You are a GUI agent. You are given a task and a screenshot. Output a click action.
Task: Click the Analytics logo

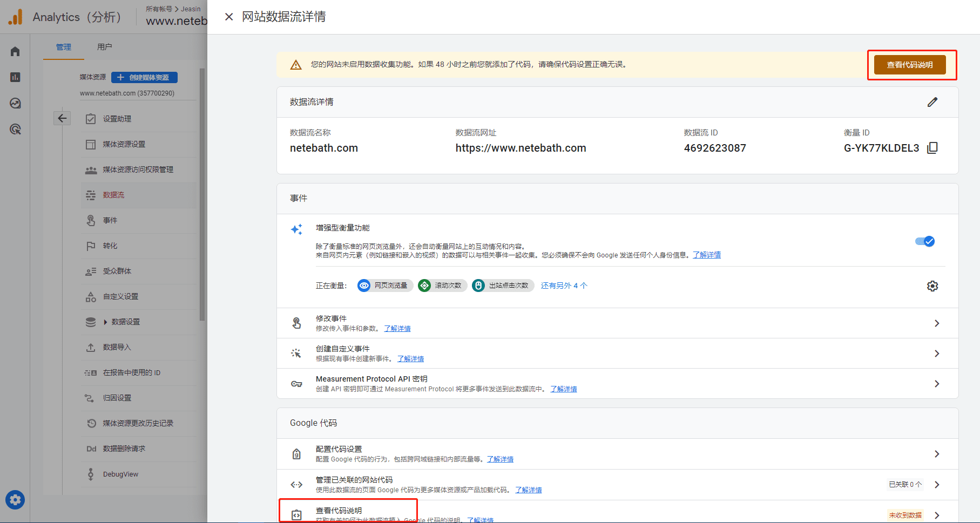(x=16, y=17)
